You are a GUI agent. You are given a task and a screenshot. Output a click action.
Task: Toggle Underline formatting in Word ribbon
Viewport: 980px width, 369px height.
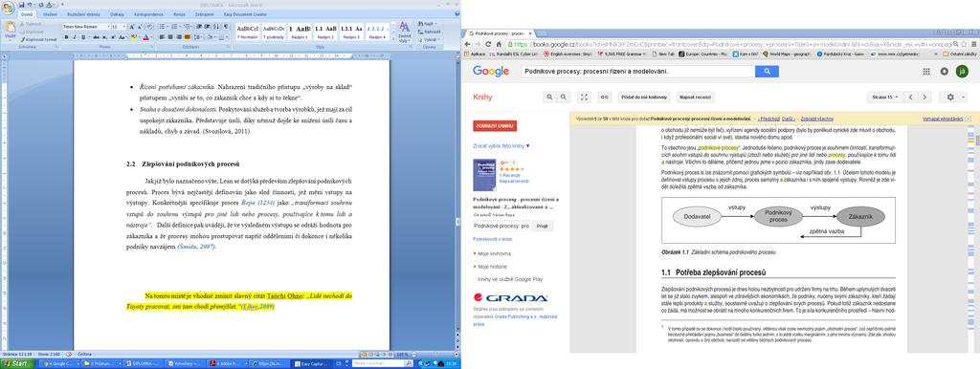click(83, 37)
